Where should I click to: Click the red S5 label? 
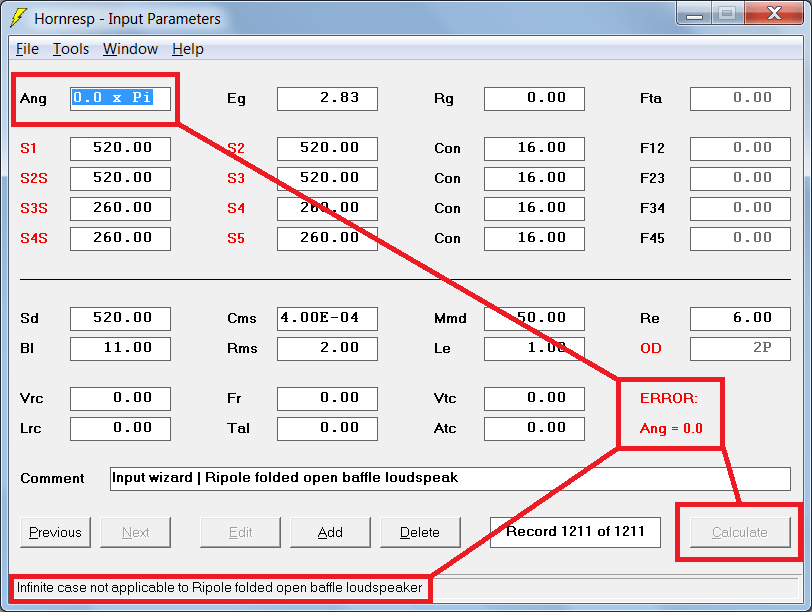point(236,238)
